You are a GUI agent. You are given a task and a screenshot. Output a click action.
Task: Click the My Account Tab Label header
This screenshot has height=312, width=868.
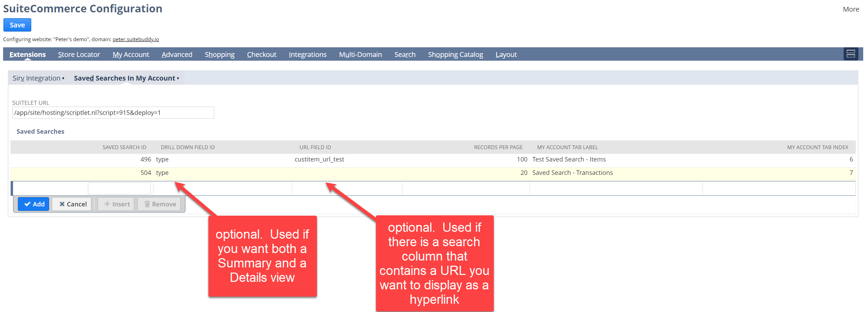click(x=568, y=147)
